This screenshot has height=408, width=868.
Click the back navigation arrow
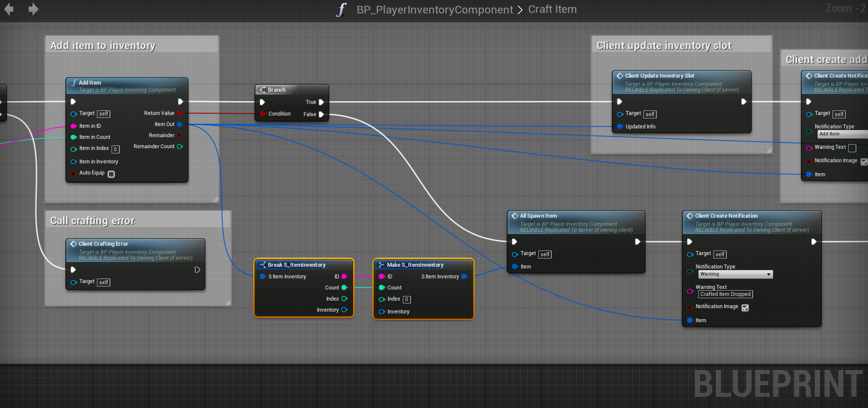(x=9, y=9)
